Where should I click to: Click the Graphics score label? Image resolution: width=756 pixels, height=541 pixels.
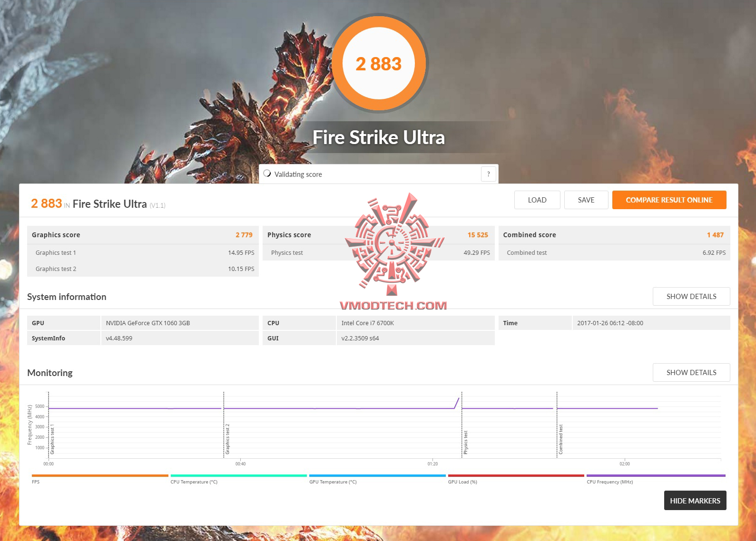(x=56, y=235)
